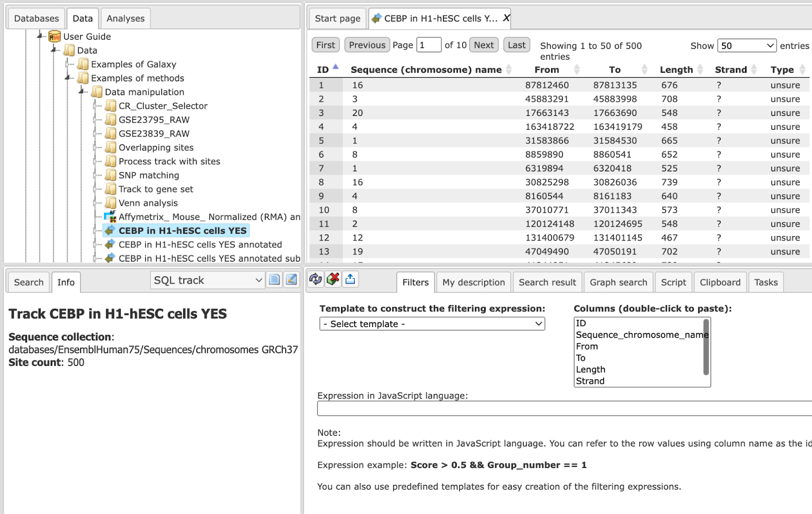Viewport: 812px width, 514px height.
Task: Open the Tasks tab
Action: 766,282
